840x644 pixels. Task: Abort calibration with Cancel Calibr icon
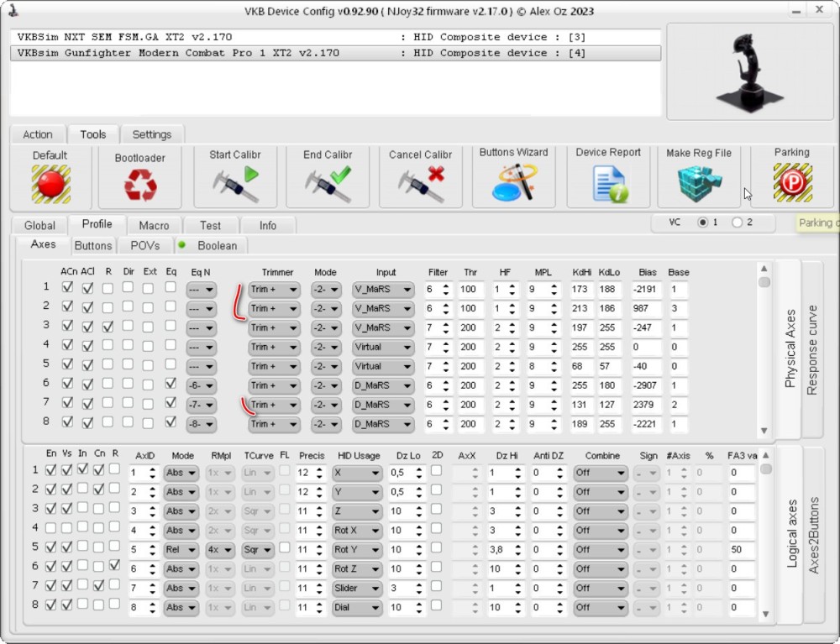pos(421,185)
